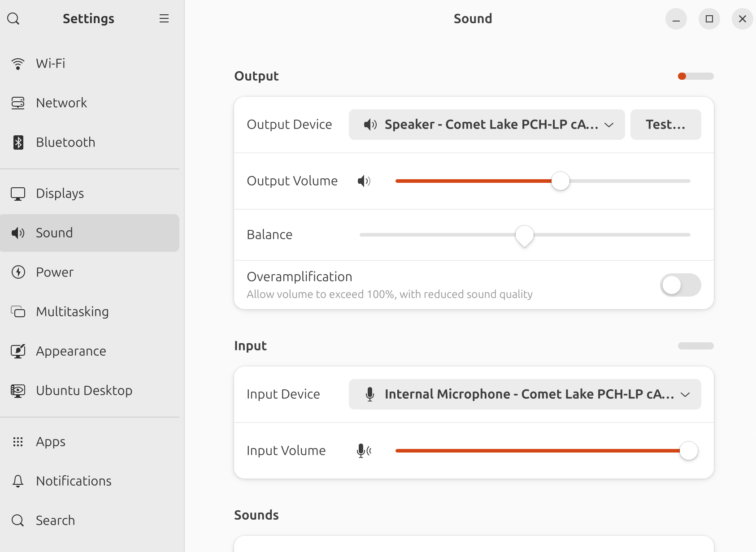756x552 pixels.
Task: Click the Balance slider handle
Action: (x=525, y=236)
